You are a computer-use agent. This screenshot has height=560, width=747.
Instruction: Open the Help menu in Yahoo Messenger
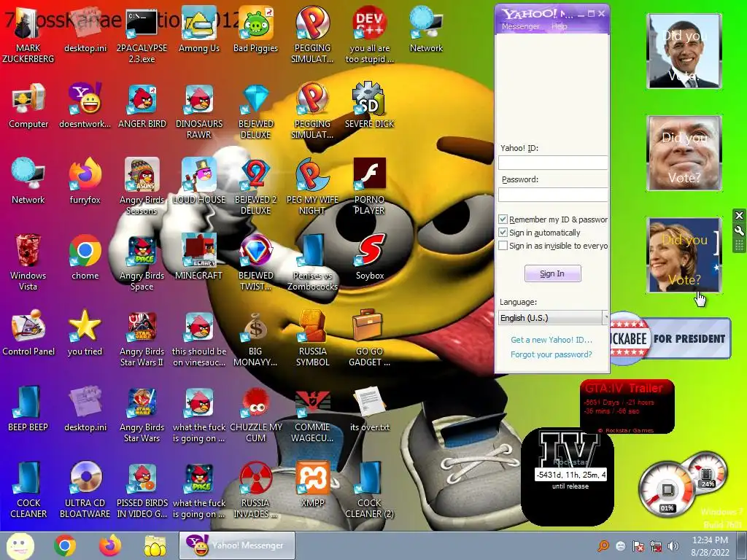point(560,27)
